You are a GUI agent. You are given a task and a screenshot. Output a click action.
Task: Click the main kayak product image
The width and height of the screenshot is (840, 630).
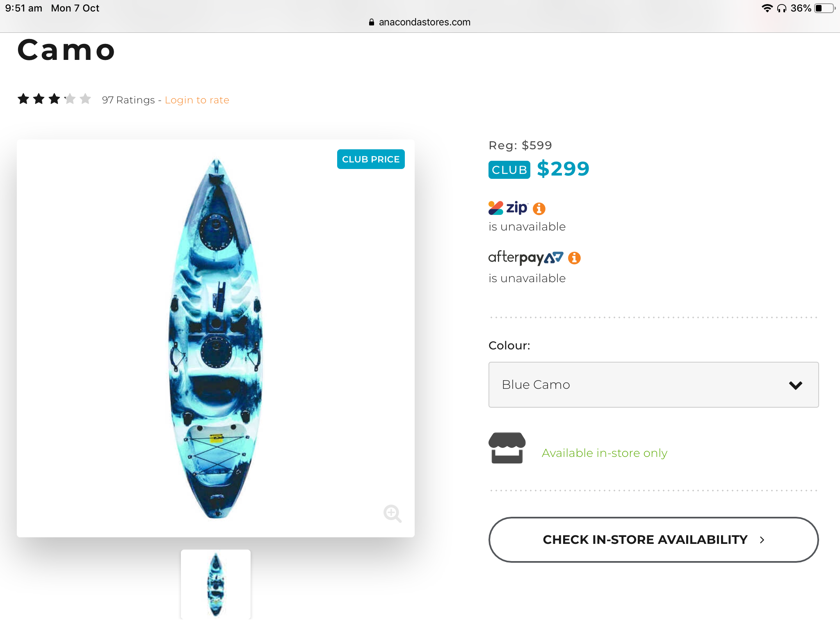pos(216,338)
